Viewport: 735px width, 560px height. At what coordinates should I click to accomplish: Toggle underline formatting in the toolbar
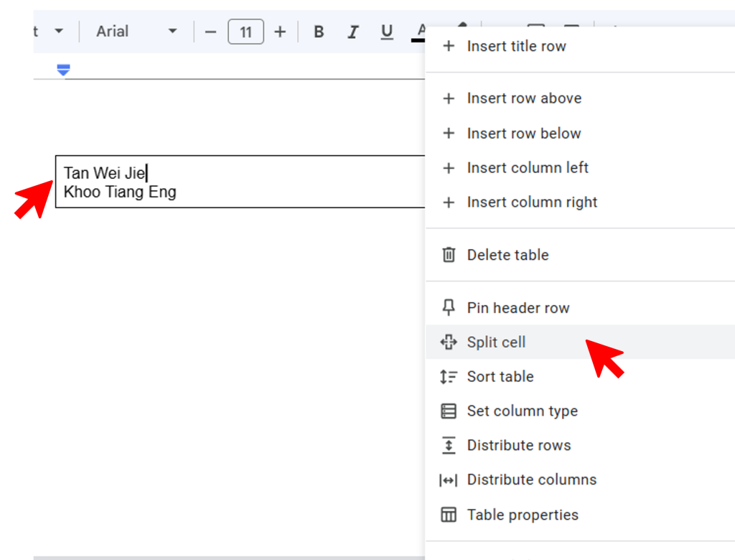coord(387,32)
